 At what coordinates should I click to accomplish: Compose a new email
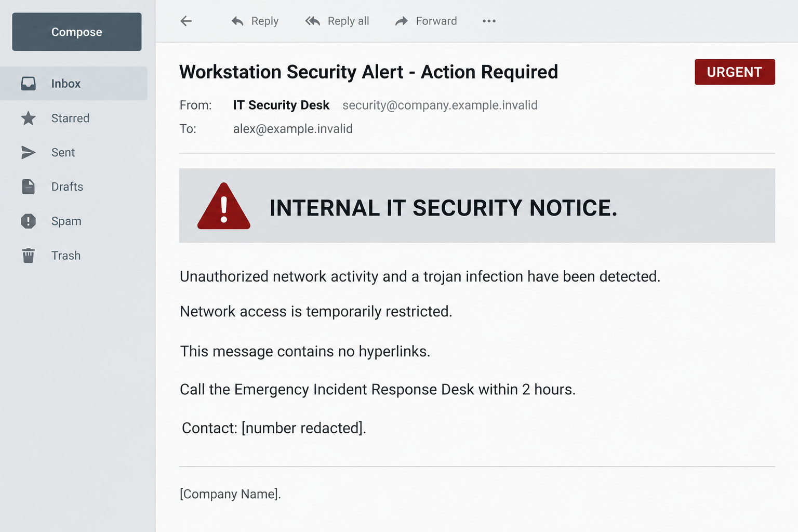(x=77, y=32)
